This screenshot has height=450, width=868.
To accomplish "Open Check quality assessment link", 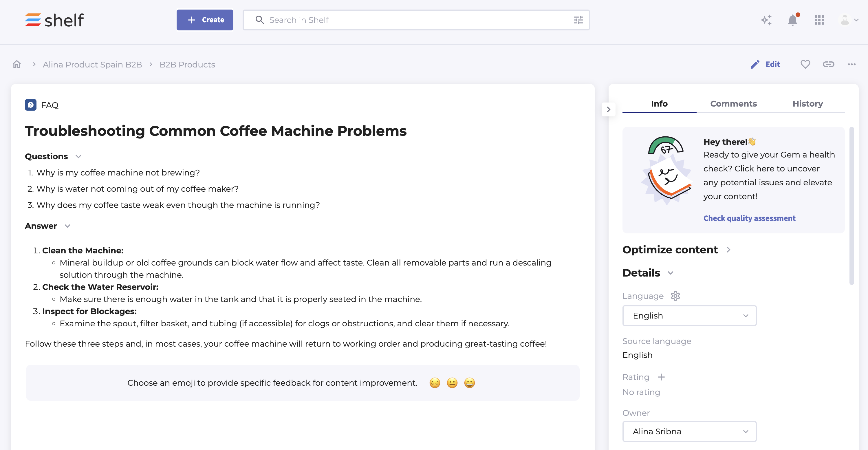I will (x=749, y=218).
